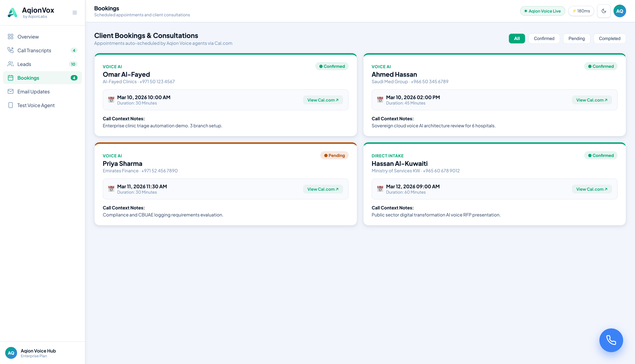635x364 pixels.
Task: Click the AqionVox logo icon
Action: click(x=12, y=12)
